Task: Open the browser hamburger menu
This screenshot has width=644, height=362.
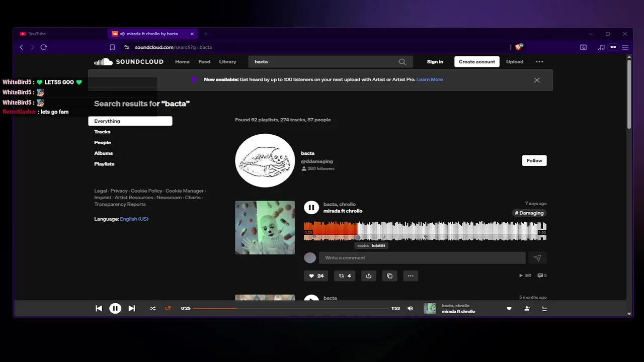Action: [x=625, y=47]
